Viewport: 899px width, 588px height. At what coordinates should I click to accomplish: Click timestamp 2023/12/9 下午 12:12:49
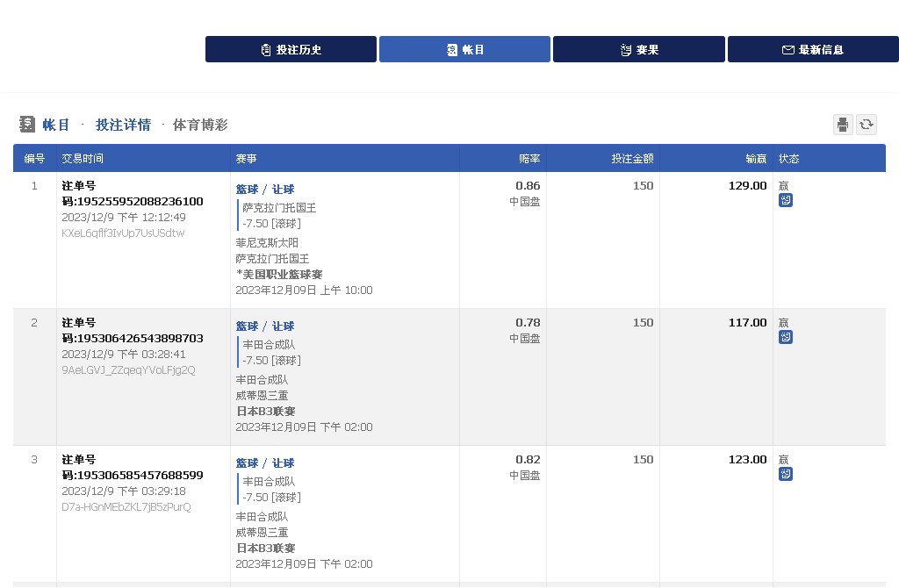[124, 217]
